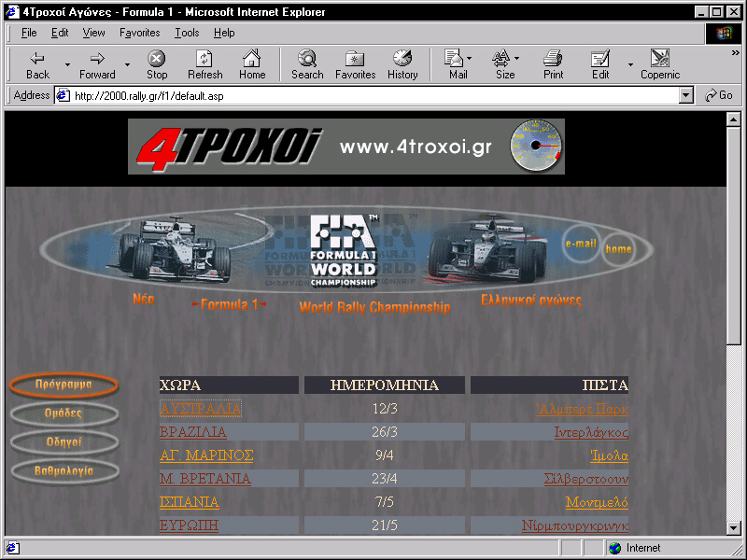Refresh the current page
Viewport: 747px width, 560px height.
click(204, 64)
